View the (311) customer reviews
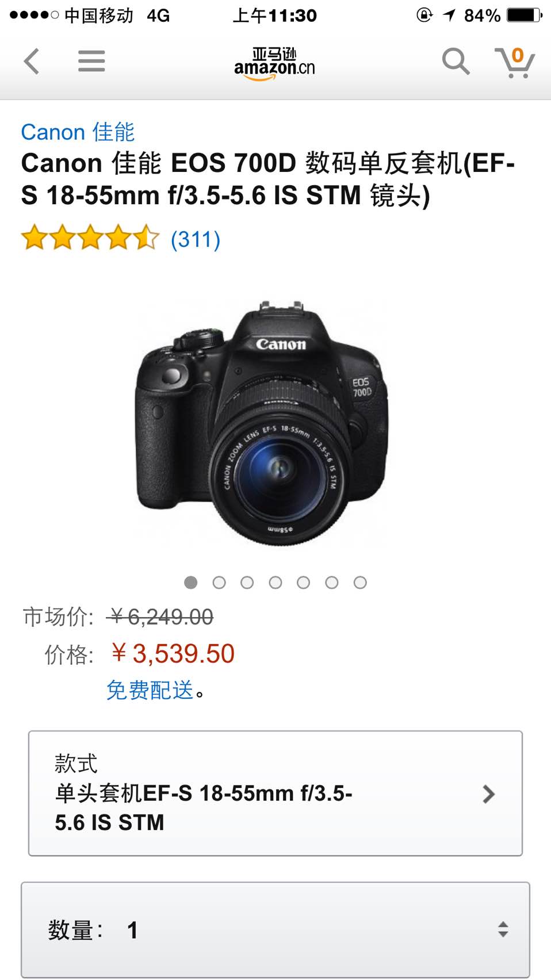Screen dimensions: 551x980 click(196, 239)
